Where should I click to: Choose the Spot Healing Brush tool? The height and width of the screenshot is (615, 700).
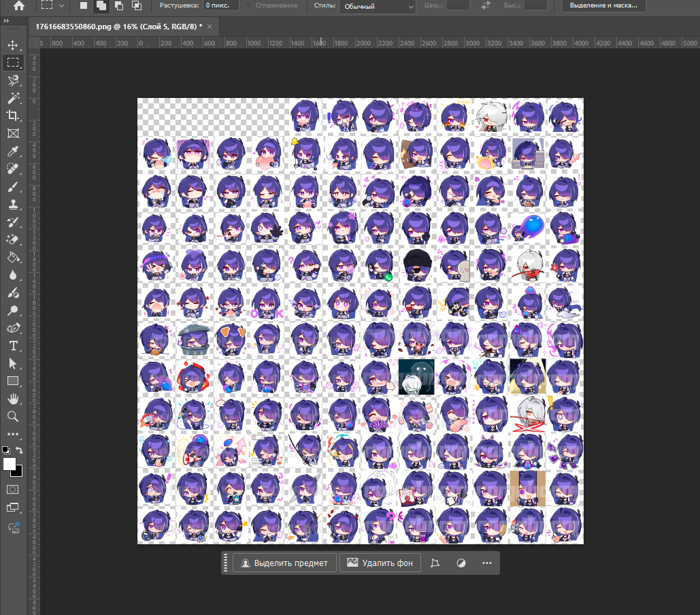click(13, 169)
